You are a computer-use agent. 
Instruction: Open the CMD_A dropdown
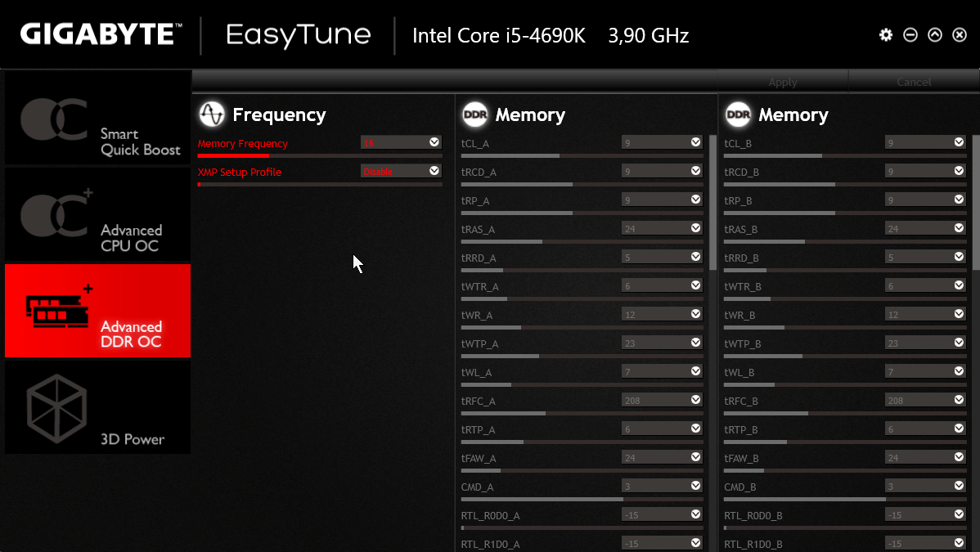[662, 487]
